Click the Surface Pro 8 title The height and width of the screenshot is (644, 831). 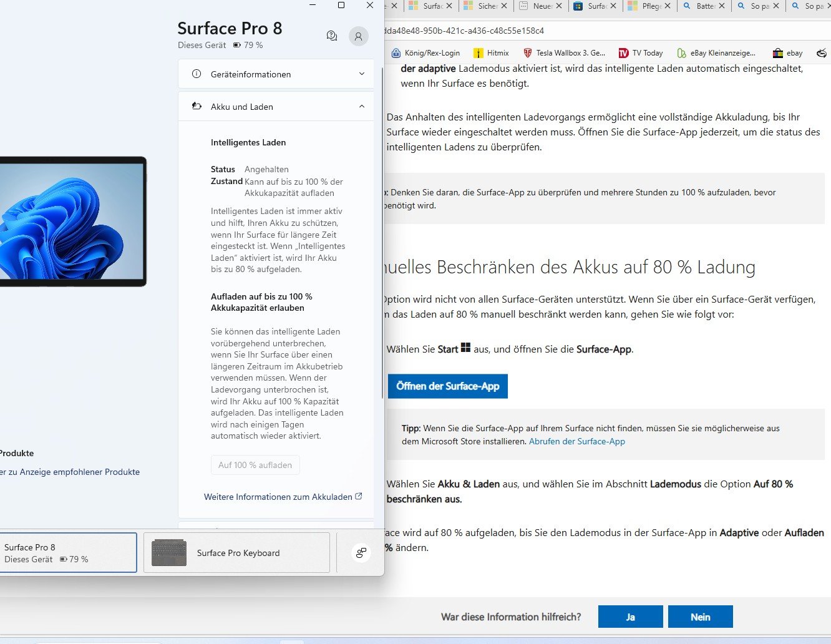click(x=230, y=28)
